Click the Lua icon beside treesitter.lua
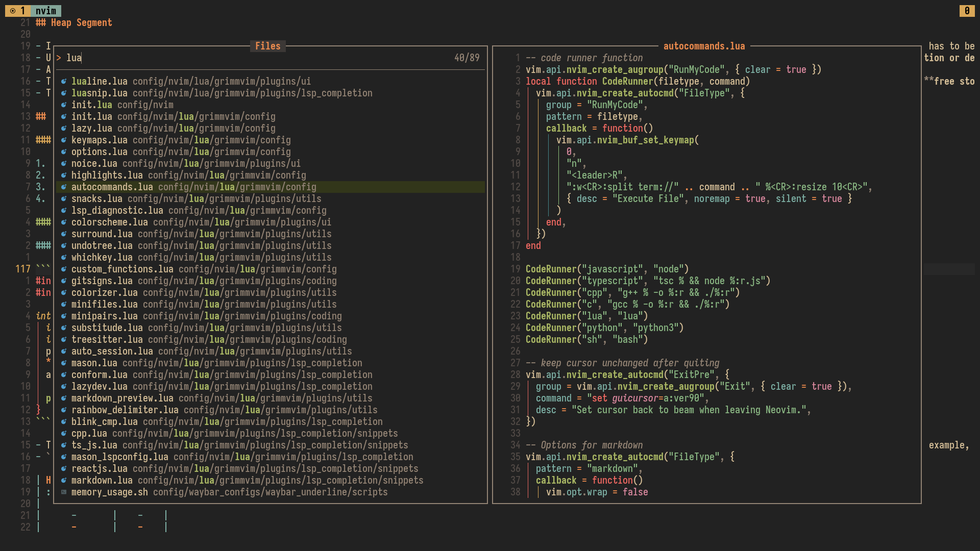Screen dimensions: 980x551 tap(64, 339)
